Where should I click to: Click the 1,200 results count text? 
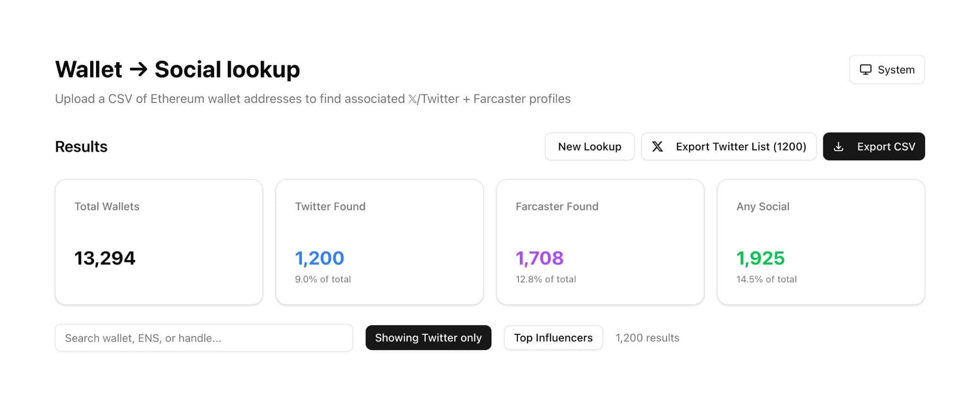[647, 338]
